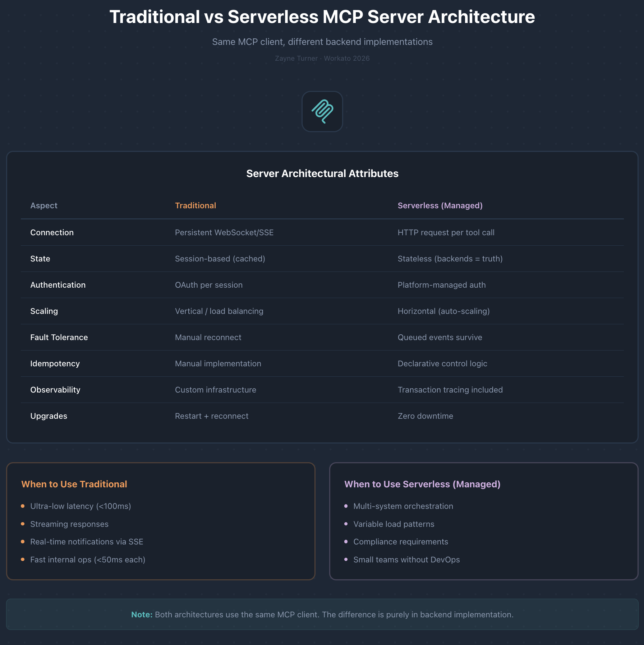This screenshot has height=645, width=644.
Task: Select the bullet beside Streaming responses
Action: [23, 524]
